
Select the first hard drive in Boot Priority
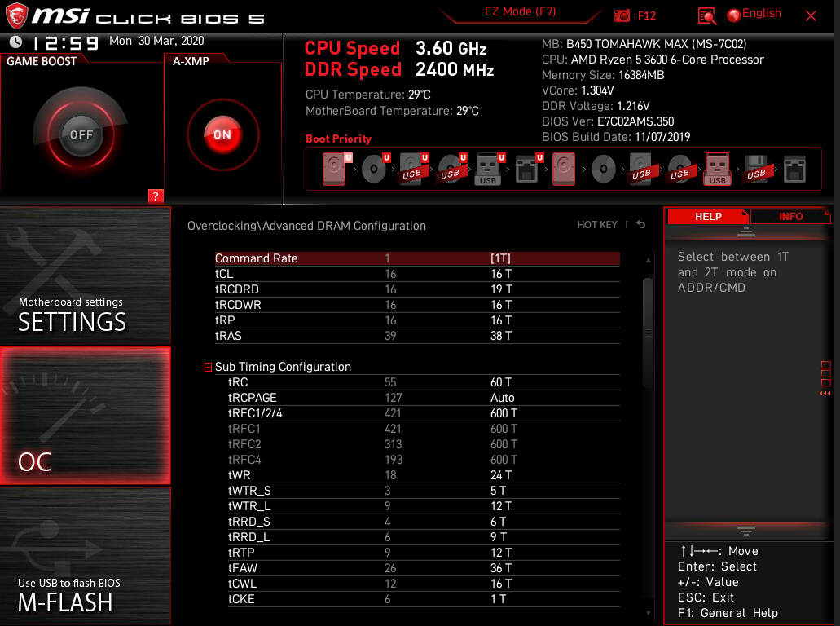pyautogui.click(x=334, y=168)
